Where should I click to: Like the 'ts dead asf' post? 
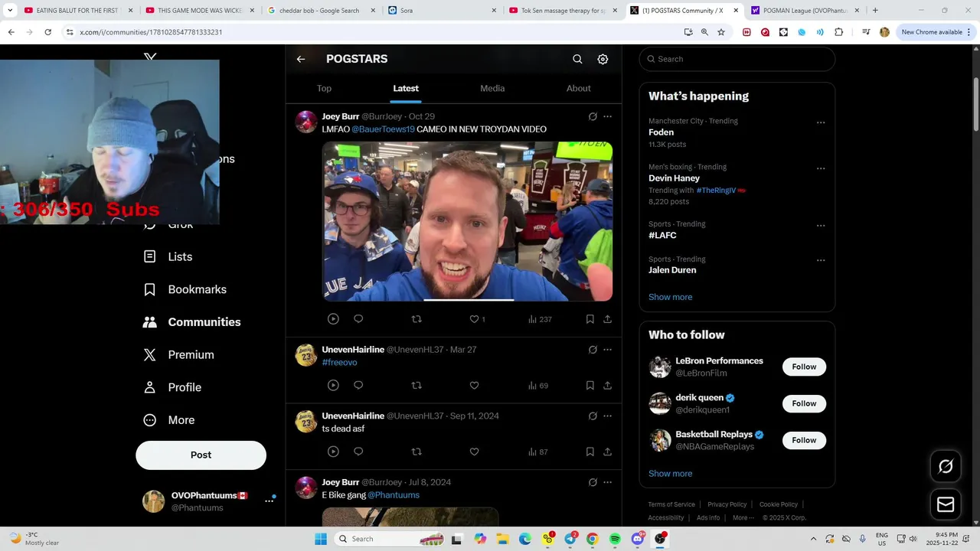point(474,452)
